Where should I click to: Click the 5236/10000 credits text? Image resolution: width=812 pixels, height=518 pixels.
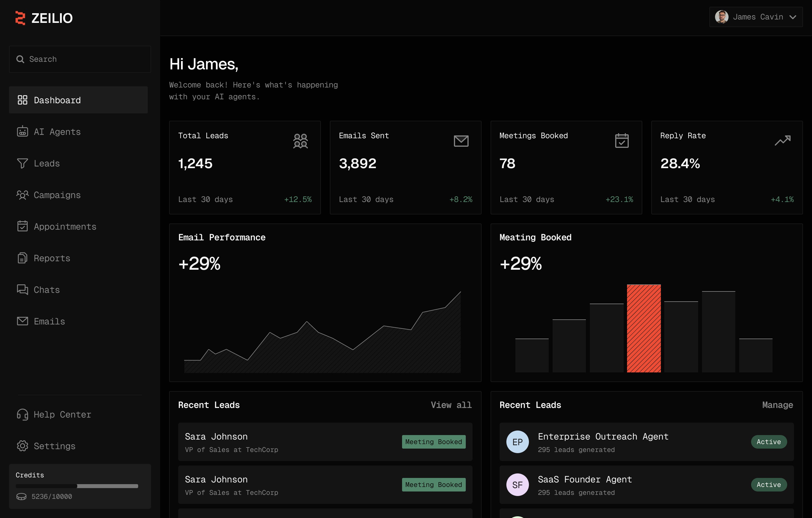(52, 496)
